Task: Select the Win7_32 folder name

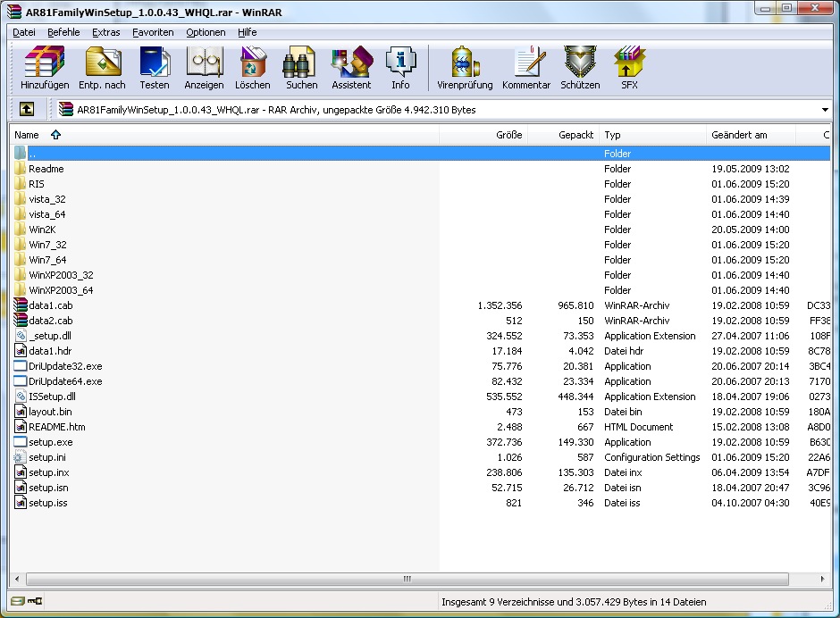Action: pos(47,245)
